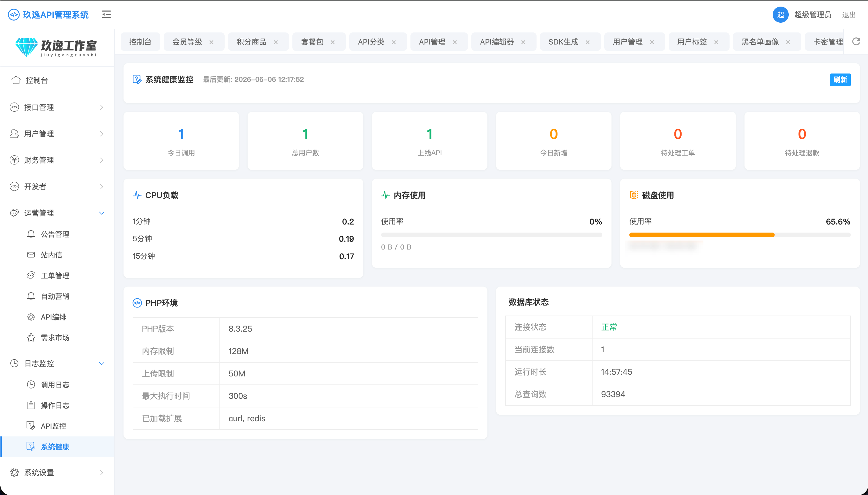The height and width of the screenshot is (495, 868).
Task: Click the 玖逸工作室 logo image
Action: coord(56,47)
